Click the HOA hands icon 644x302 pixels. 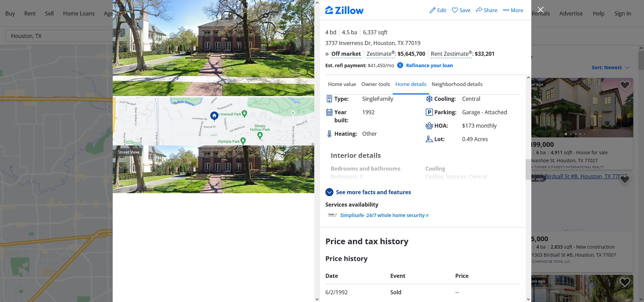pyautogui.click(x=429, y=126)
